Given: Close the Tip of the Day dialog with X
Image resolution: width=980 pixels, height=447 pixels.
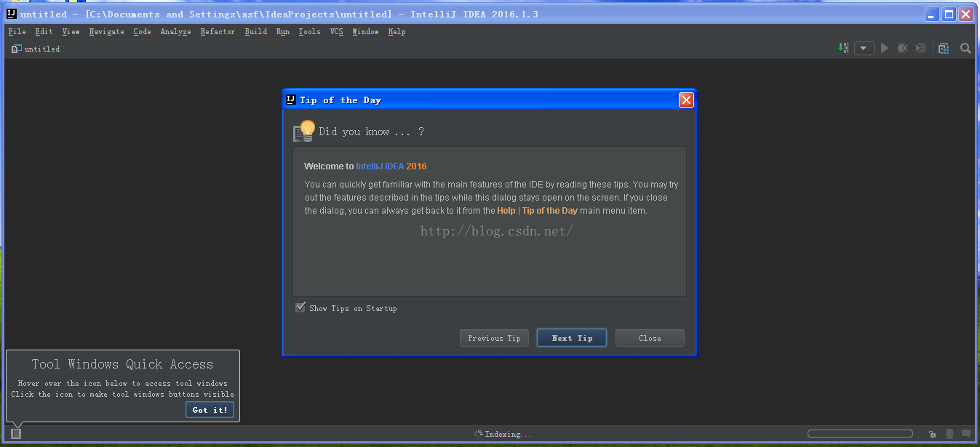Looking at the screenshot, I should [686, 100].
